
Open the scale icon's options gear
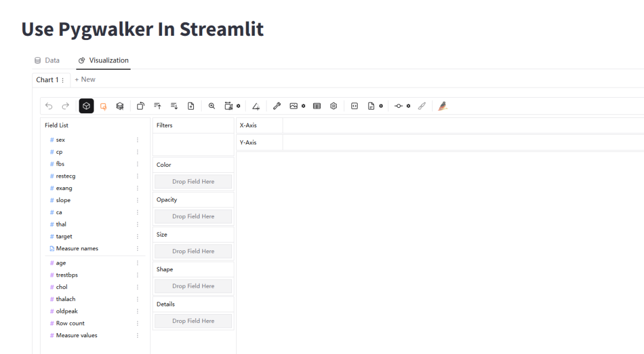408,106
